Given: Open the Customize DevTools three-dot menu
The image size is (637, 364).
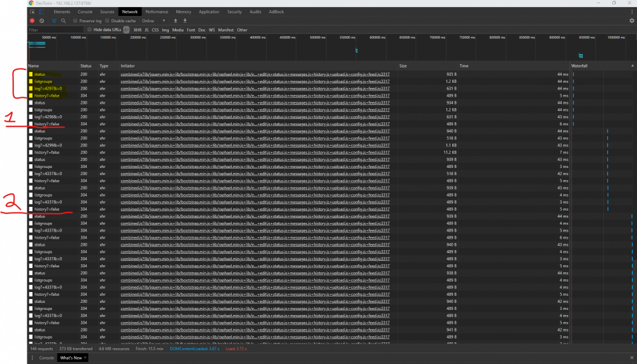Looking at the screenshot, I should click(632, 11).
